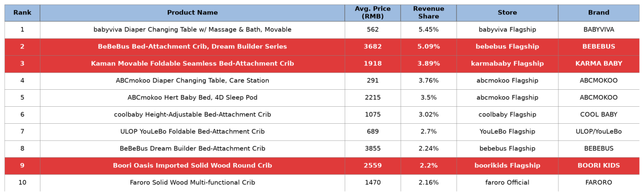Select the ABCmokoo Hert Baby Bed cell
Screen dimensions: 644x196
click(x=192, y=98)
